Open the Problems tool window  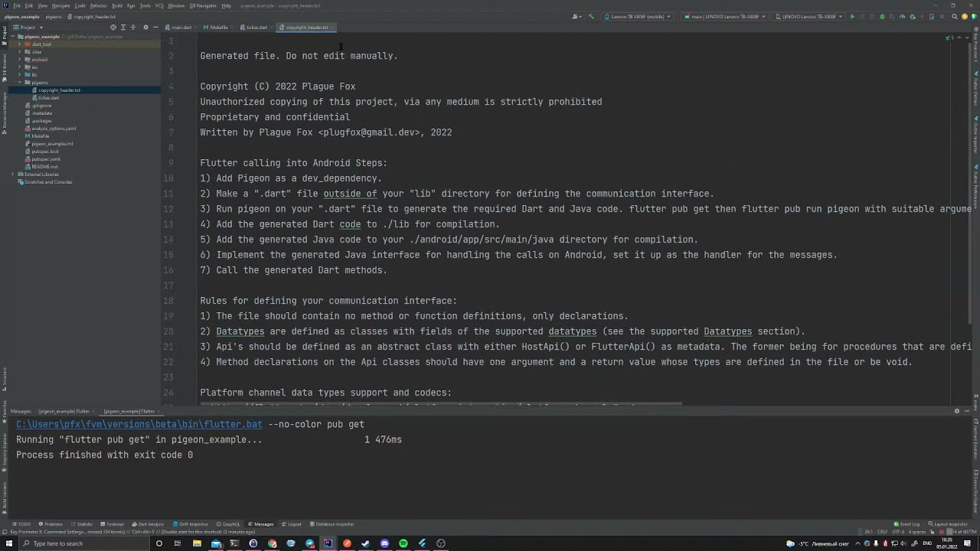[x=51, y=524]
